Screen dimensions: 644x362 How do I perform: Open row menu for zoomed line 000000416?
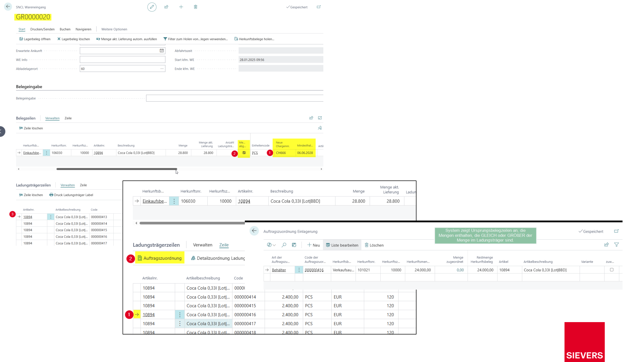pyautogui.click(x=180, y=315)
